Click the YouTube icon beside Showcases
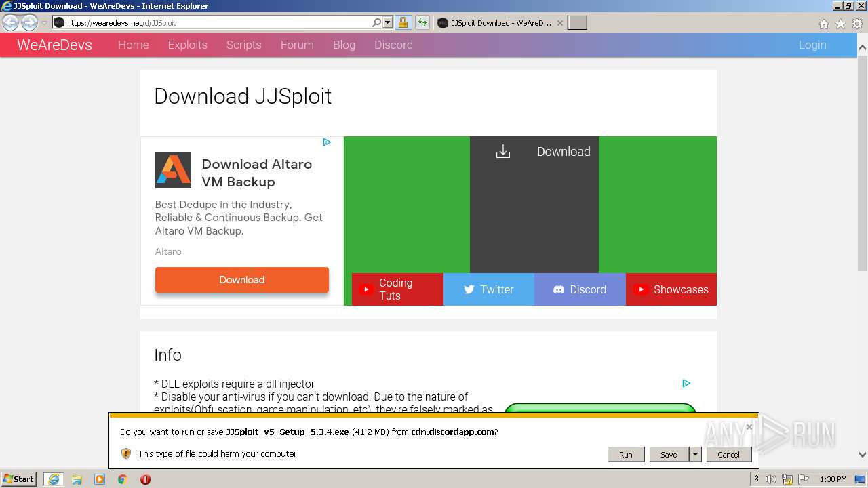Screen dimensions: 868x488 coord(640,289)
